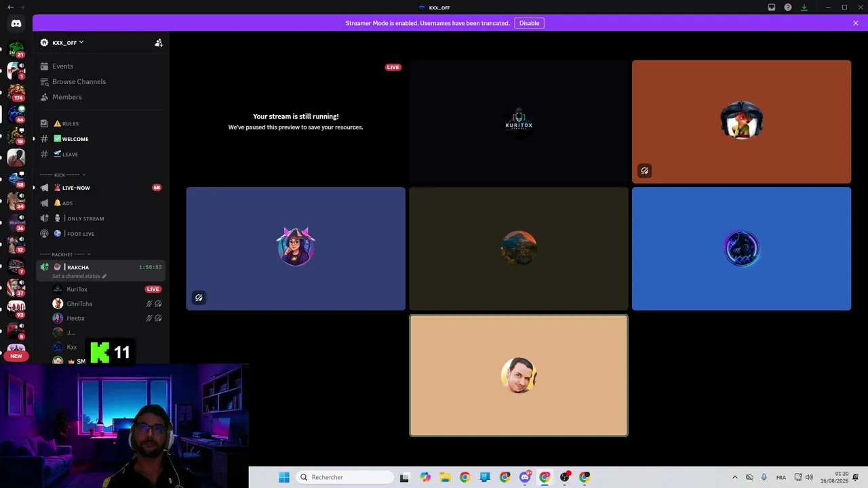Click the unread badge 58 on LIVE-NOW

pyautogui.click(x=157, y=188)
